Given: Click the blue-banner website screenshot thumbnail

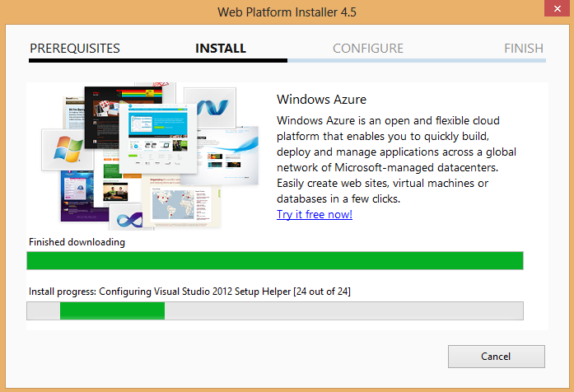Looking at the screenshot, I should click(x=158, y=138).
